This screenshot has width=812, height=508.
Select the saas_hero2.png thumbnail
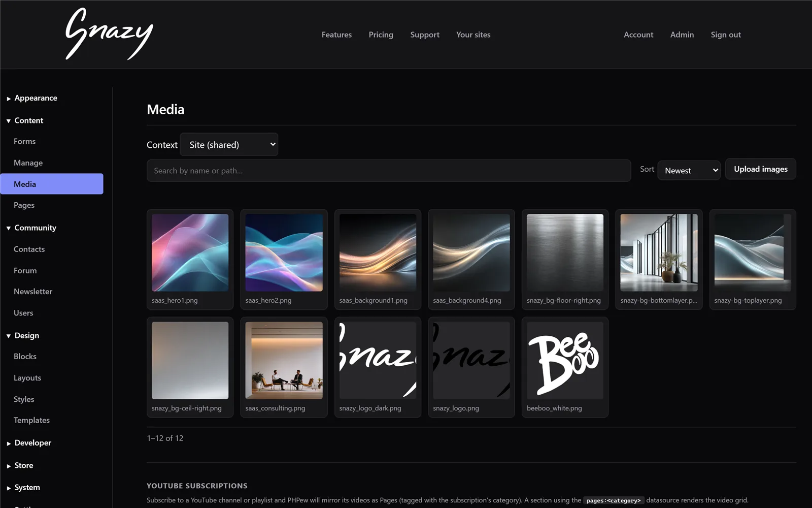coord(284,252)
